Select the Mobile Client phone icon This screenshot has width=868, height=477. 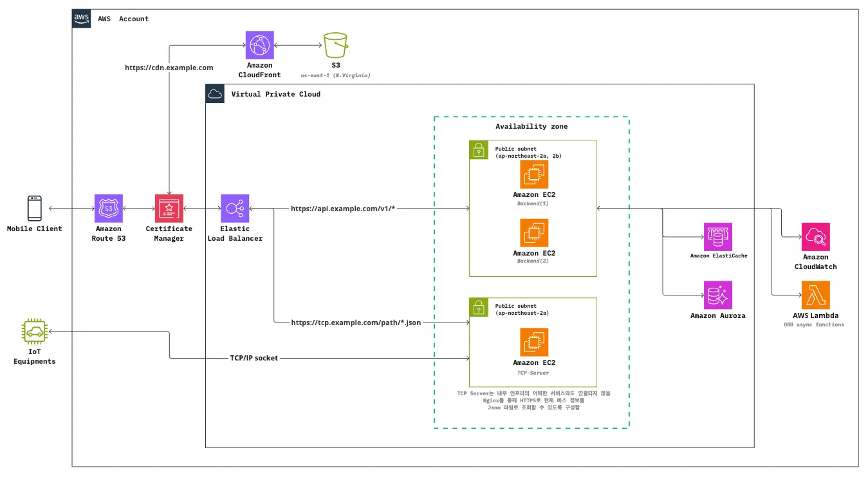click(x=35, y=209)
